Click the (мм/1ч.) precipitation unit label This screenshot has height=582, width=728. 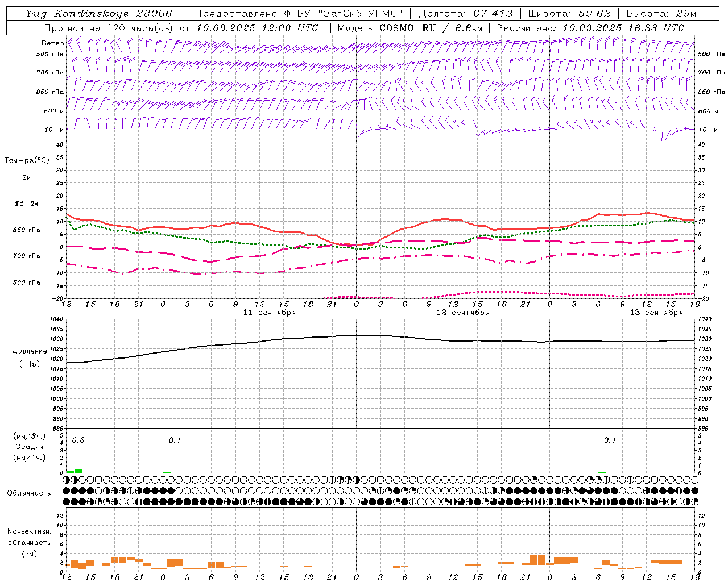coord(30,458)
